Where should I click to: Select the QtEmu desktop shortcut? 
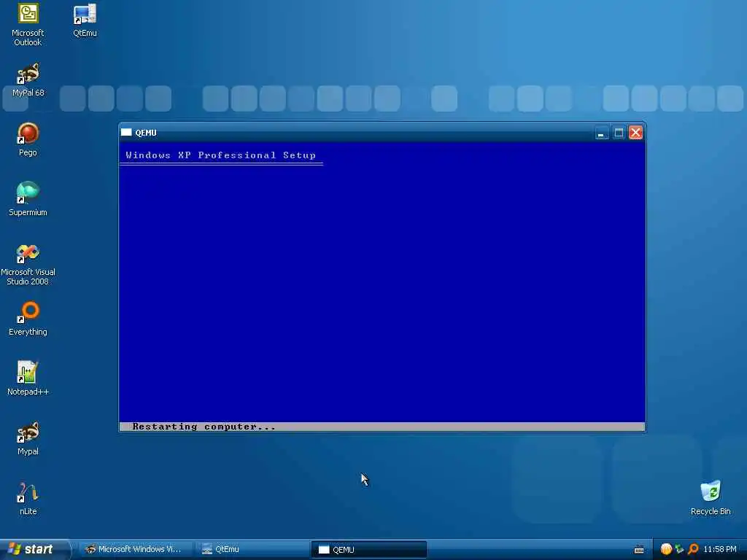pos(85,20)
